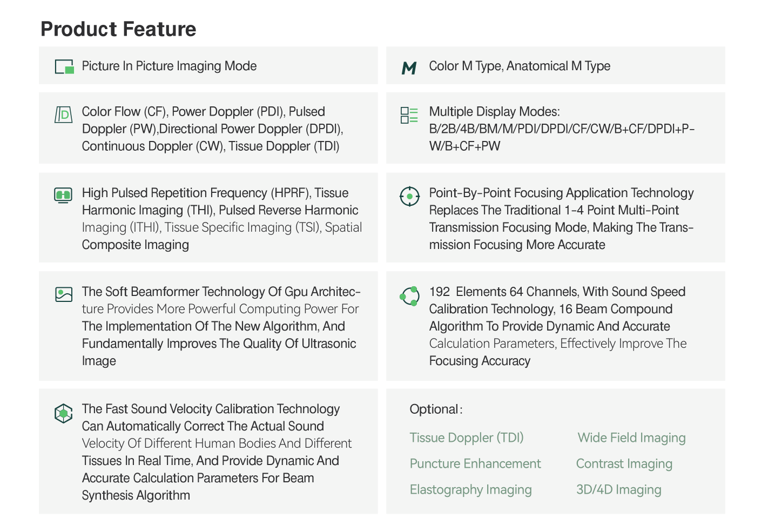Choose Elastography Imaging from optional features
The height and width of the screenshot is (532, 775).
click(470, 489)
